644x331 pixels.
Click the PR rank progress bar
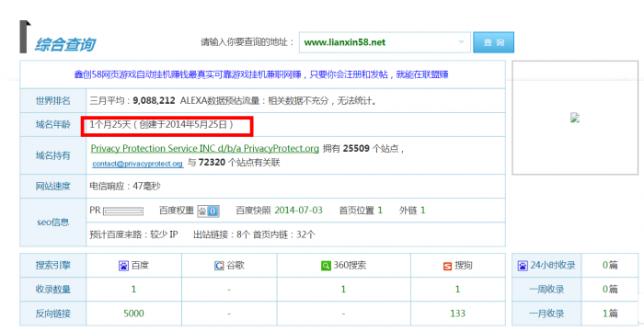122,211
